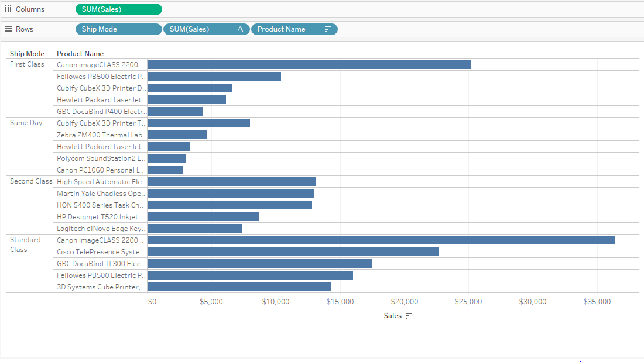Click the Cisco TelePresence sales bar
This screenshot has width=644, height=362.
pos(293,251)
